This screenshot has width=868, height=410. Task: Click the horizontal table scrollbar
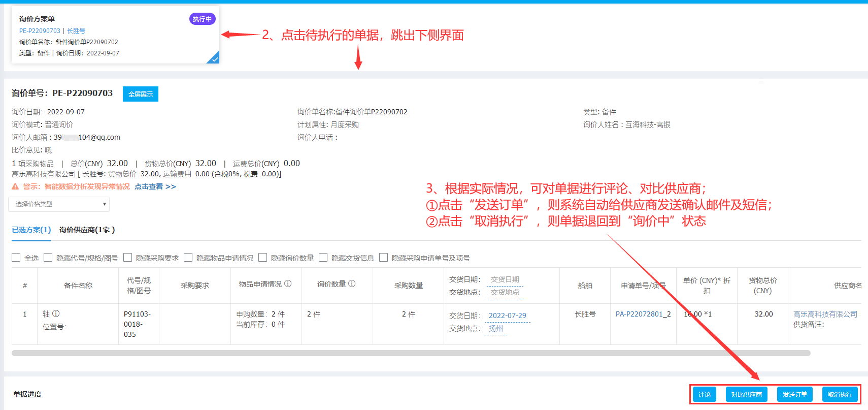(411, 353)
